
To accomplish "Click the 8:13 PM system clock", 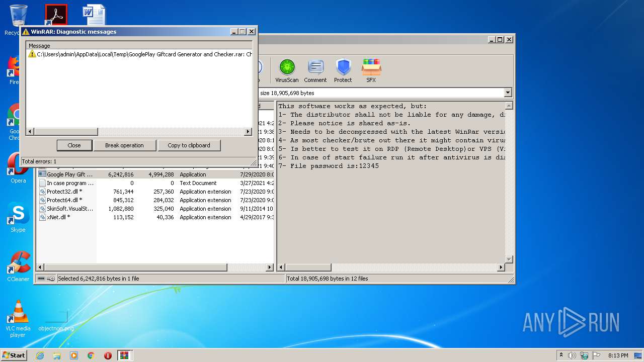I will click(x=618, y=355).
